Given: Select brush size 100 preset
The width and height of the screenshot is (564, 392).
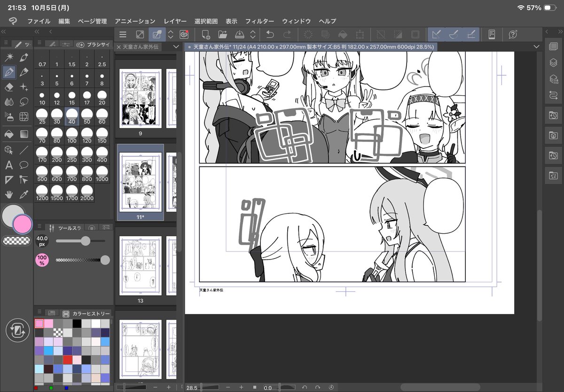Looking at the screenshot, I should click(72, 135).
